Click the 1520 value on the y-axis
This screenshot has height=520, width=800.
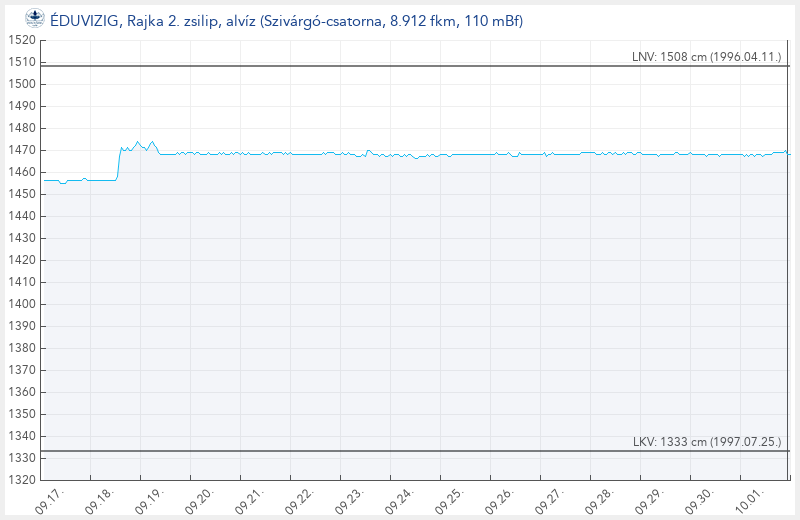pyautogui.click(x=20, y=40)
